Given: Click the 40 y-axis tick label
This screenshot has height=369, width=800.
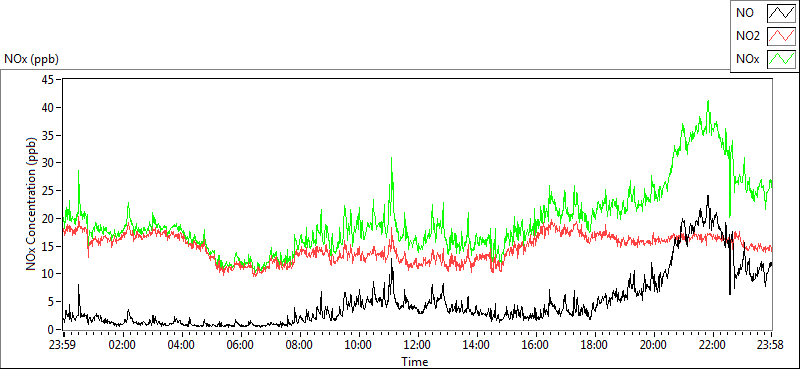Looking at the screenshot, I should [49, 107].
